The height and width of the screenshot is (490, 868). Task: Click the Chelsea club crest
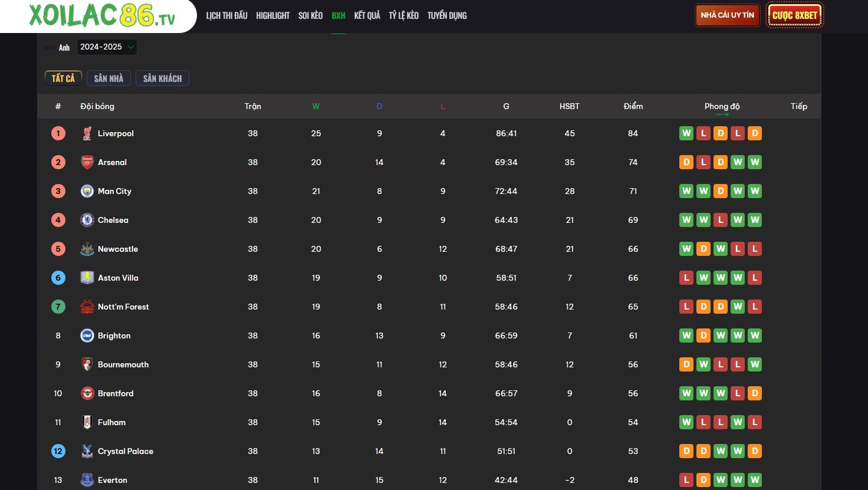point(87,220)
